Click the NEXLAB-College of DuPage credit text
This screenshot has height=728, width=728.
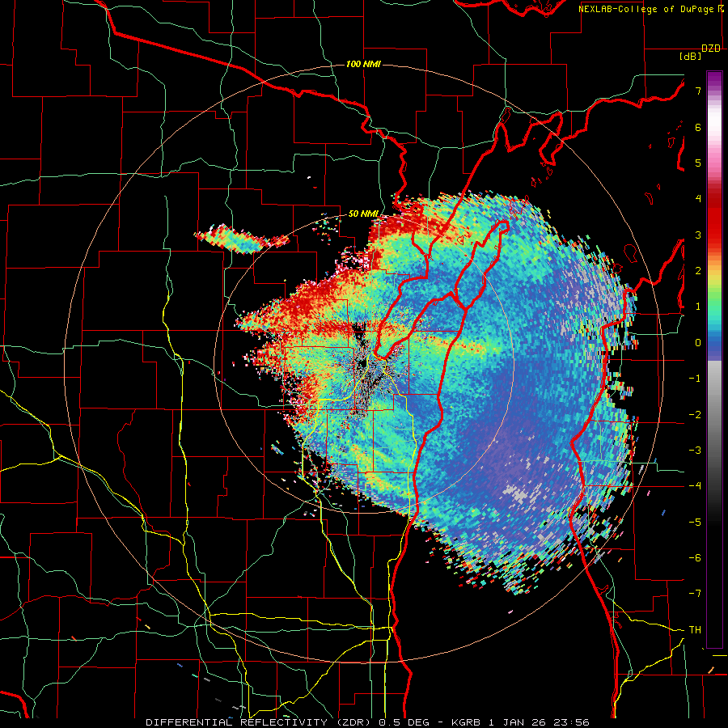[x=650, y=9]
